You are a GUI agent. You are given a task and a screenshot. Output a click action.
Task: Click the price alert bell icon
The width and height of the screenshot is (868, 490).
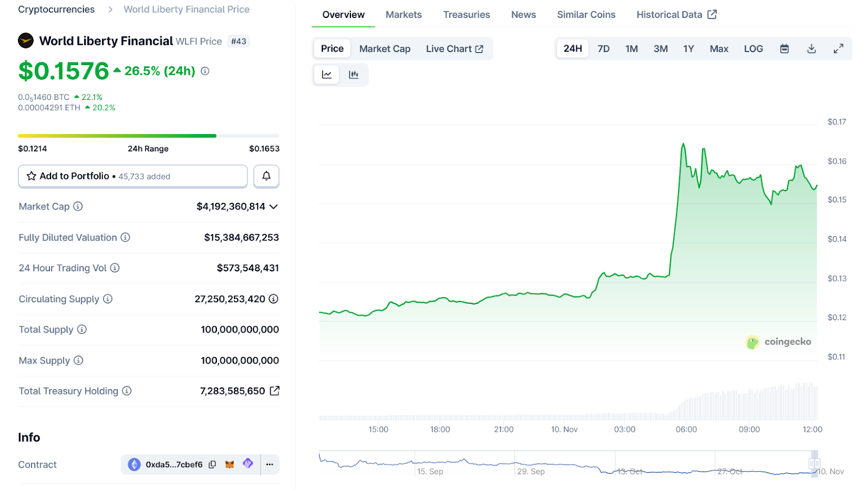tap(266, 176)
